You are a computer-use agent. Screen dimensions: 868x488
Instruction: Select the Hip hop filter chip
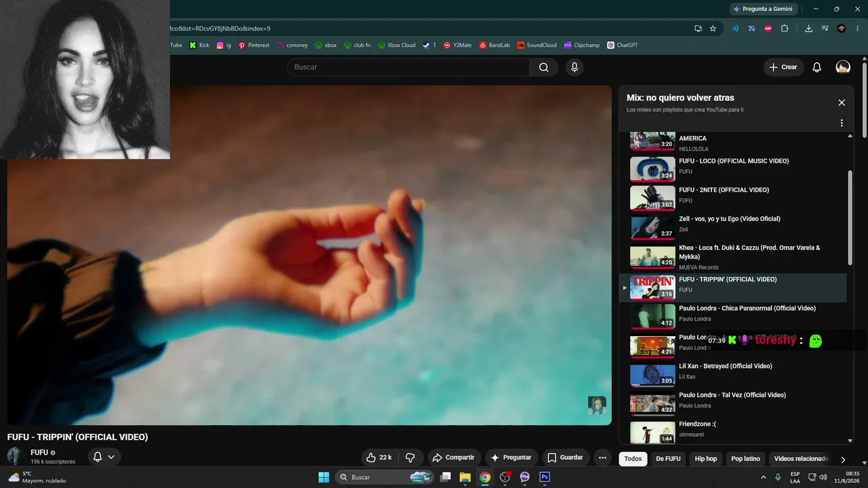[x=706, y=459]
